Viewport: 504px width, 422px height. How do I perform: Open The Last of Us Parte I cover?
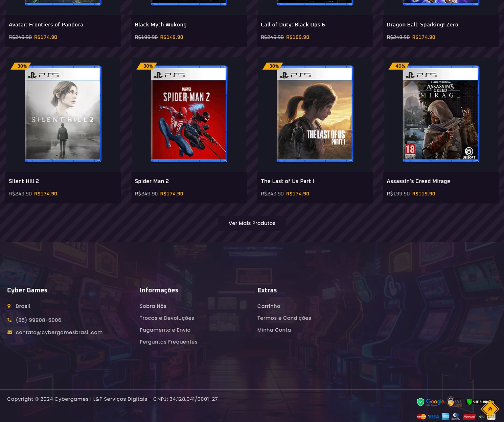pyautogui.click(x=315, y=114)
